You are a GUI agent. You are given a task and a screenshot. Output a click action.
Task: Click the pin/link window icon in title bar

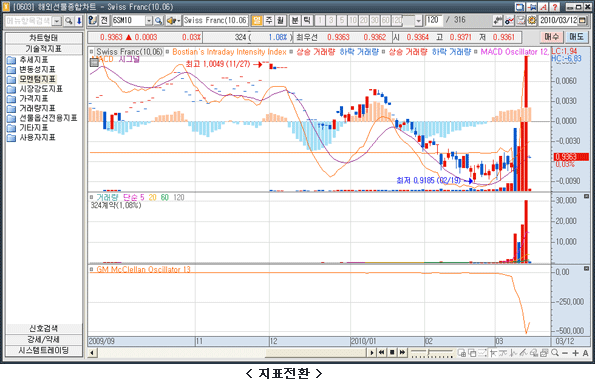pos(532,7)
